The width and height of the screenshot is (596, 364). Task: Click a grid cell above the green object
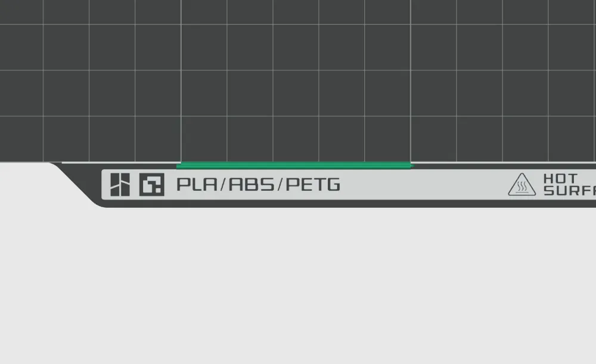(x=296, y=139)
